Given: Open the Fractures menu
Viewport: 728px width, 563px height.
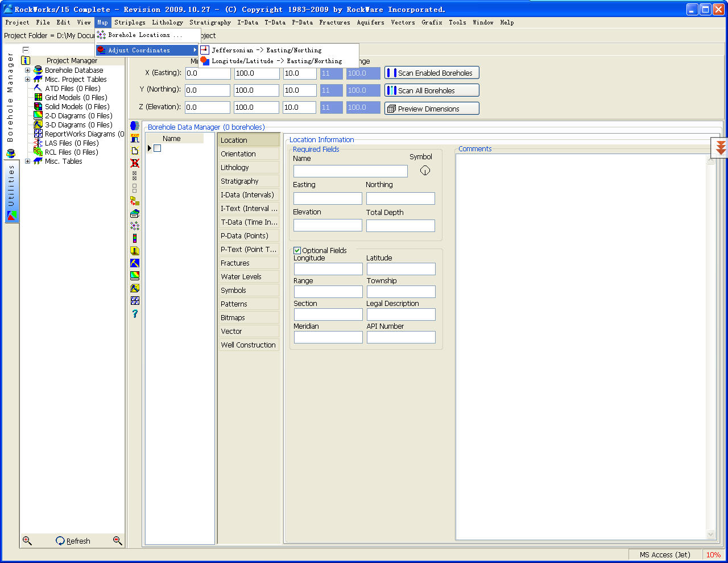Looking at the screenshot, I should pyautogui.click(x=334, y=23).
